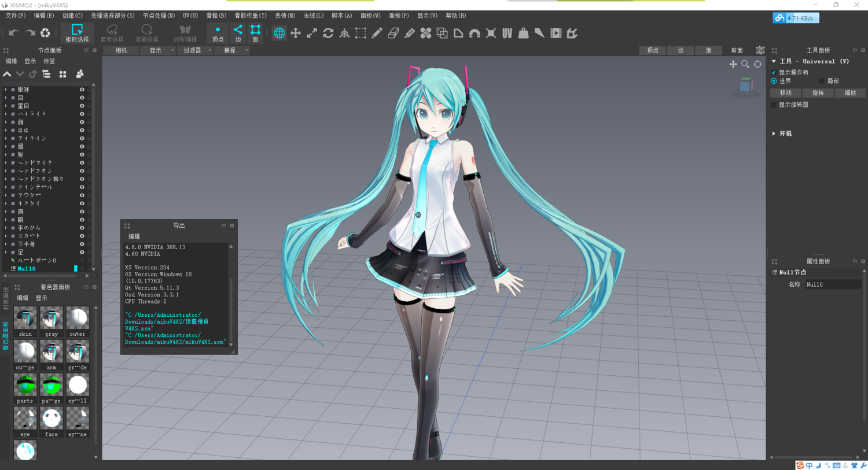This screenshot has height=470, width=868.
Task: Select the skin material swatch
Action: pos(25,319)
